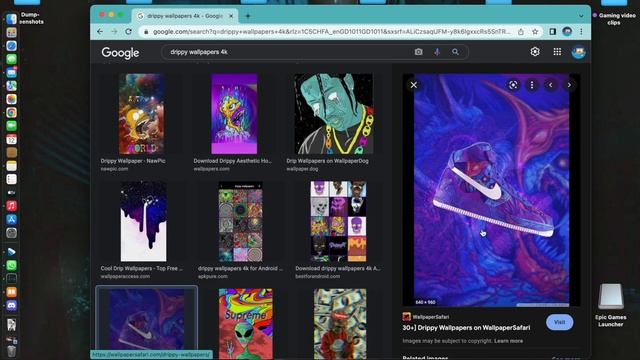Image resolution: width=640 pixels, height=360 pixels.
Task: Open the Homer Simpson Drippy Wallpaper NawPic thumbnail
Action: tap(142, 114)
